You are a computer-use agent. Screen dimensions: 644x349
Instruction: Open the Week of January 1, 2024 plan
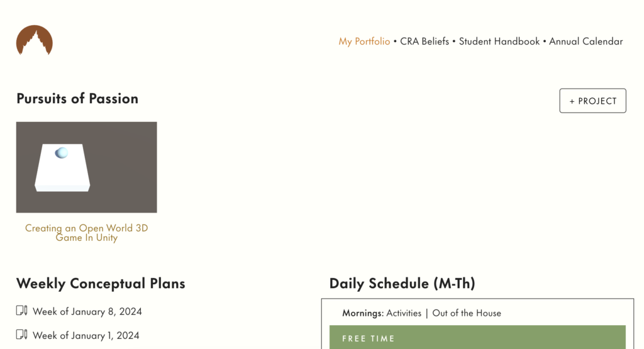click(x=86, y=335)
